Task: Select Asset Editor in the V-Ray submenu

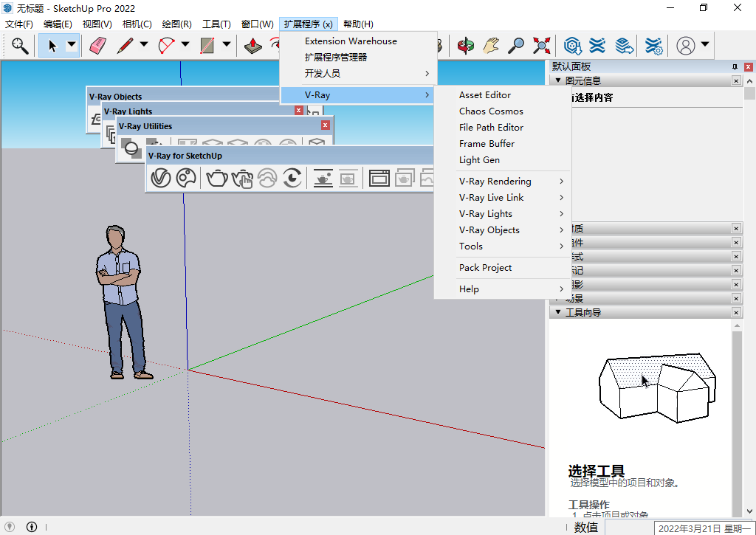Action: [x=502, y=95]
